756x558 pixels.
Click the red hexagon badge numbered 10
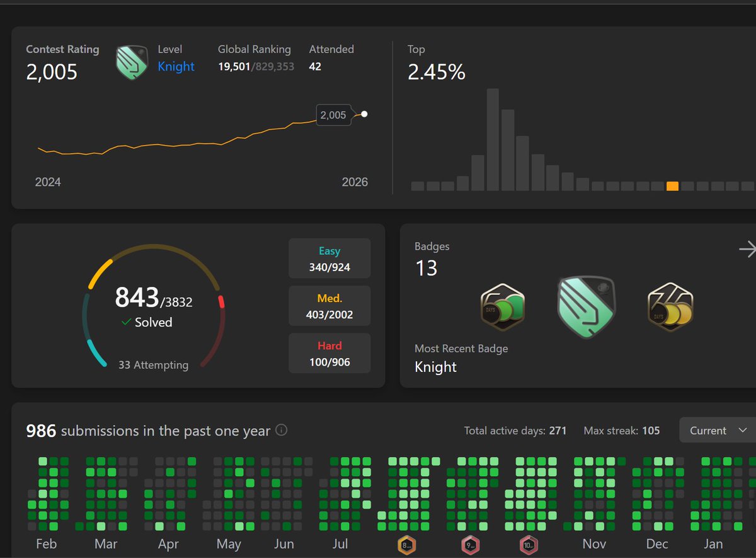[x=529, y=545]
